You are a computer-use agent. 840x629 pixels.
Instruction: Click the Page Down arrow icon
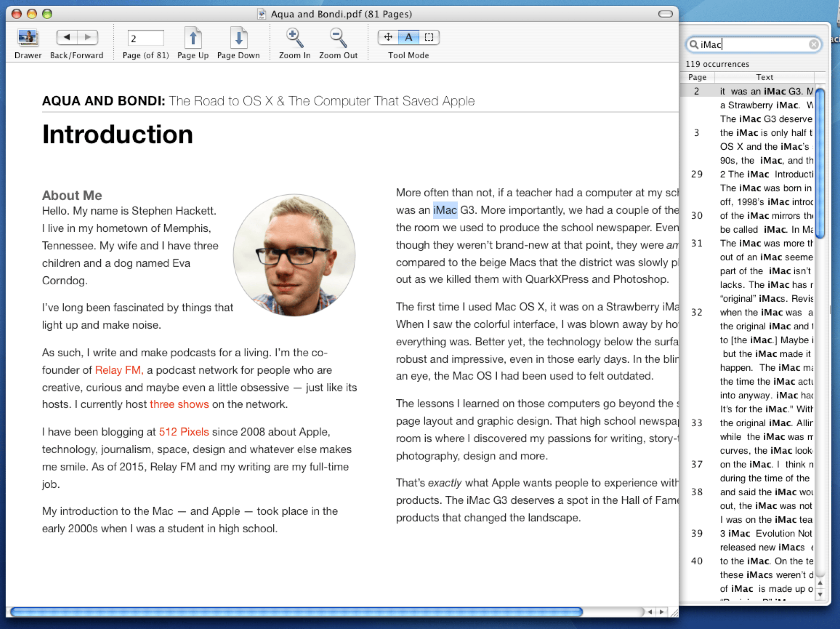239,38
